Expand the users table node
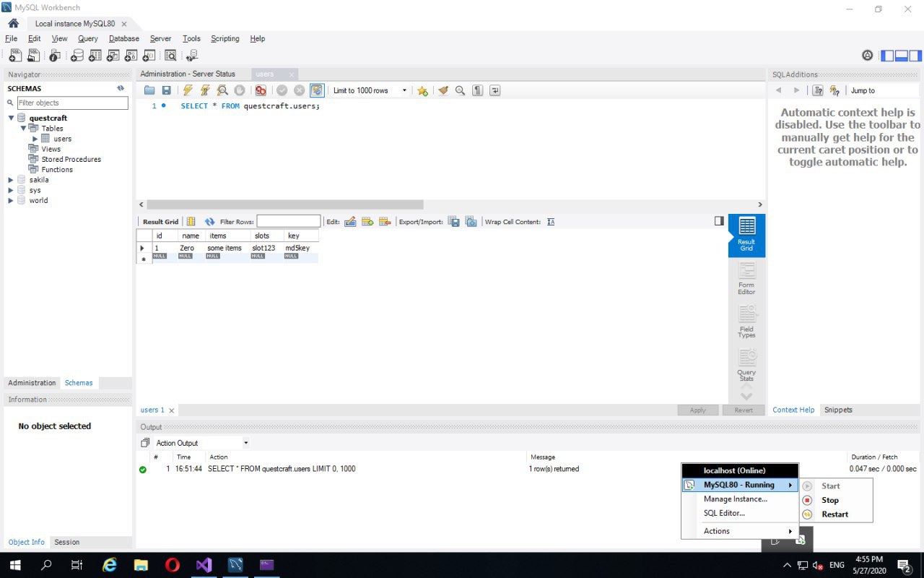 (35, 139)
